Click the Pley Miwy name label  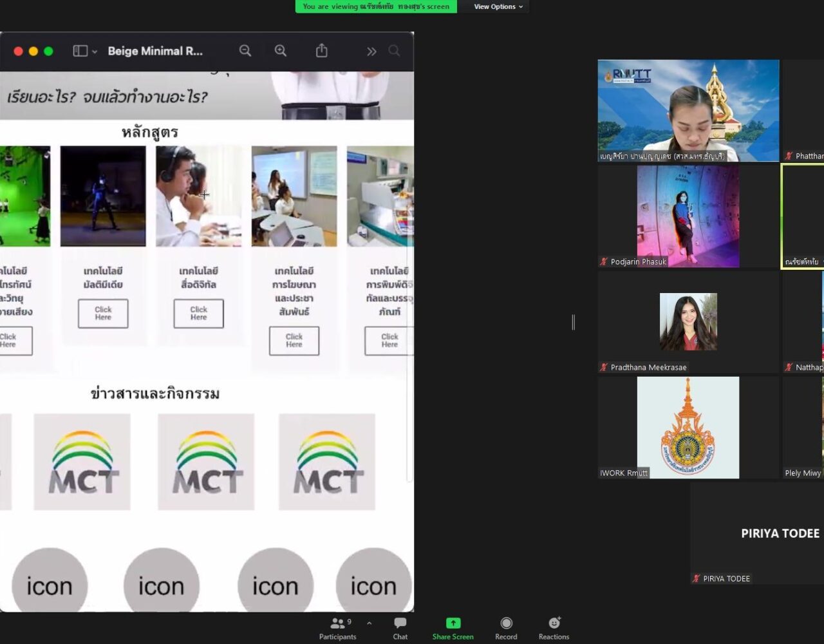pyautogui.click(x=803, y=473)
